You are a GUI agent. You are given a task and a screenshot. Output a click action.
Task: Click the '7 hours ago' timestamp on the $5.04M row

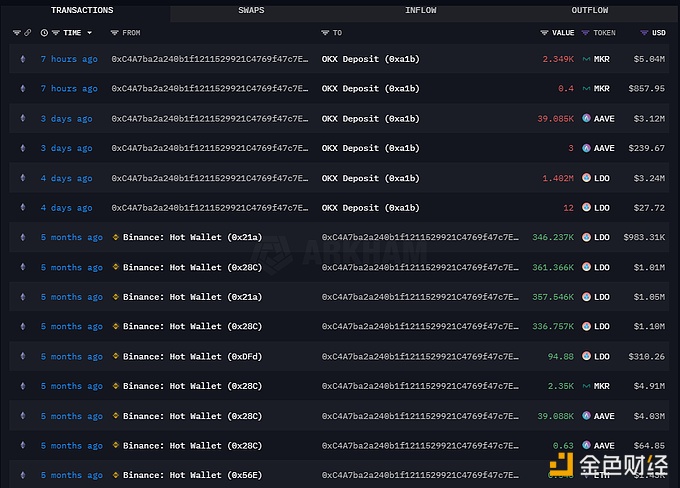click(x=69, y=59)
